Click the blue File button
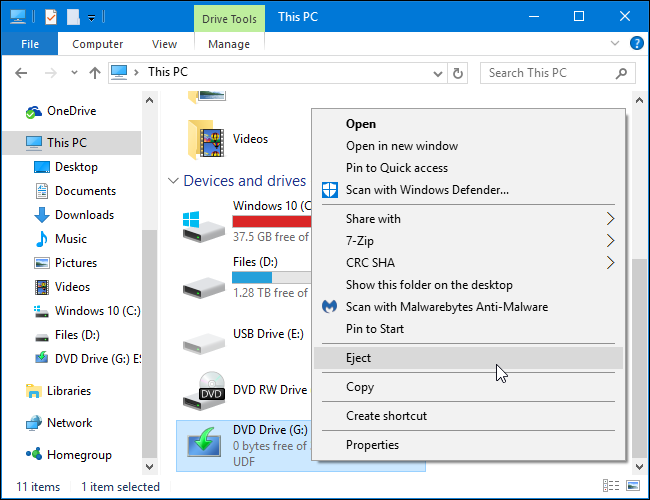Viewport: 650px width, 500px height. pyautogui.click(x=29, y=44)
